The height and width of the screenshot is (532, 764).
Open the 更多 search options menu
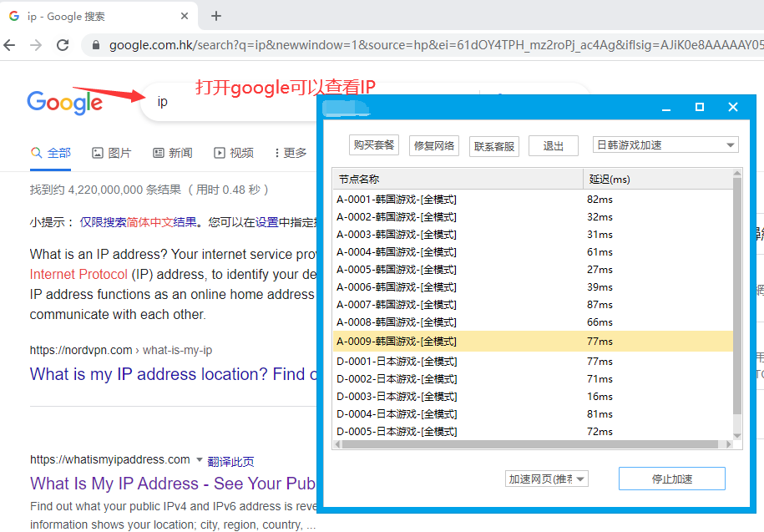tap(291, 153)
